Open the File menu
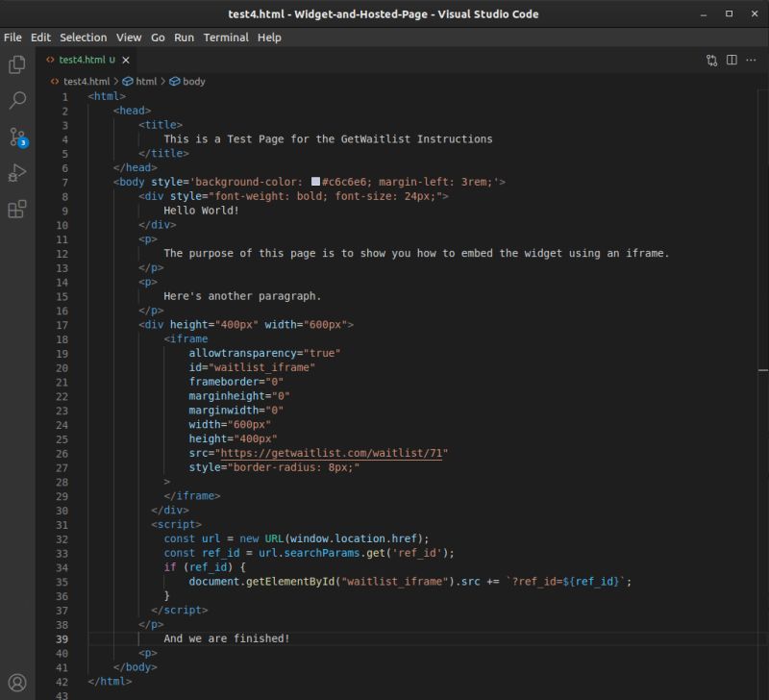This screenshot has height=700, width=769. 12,37
